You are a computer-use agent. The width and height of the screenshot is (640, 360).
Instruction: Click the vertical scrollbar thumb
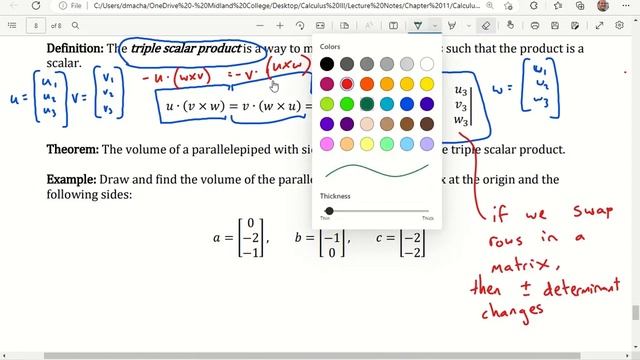click(x=636, y=313)
